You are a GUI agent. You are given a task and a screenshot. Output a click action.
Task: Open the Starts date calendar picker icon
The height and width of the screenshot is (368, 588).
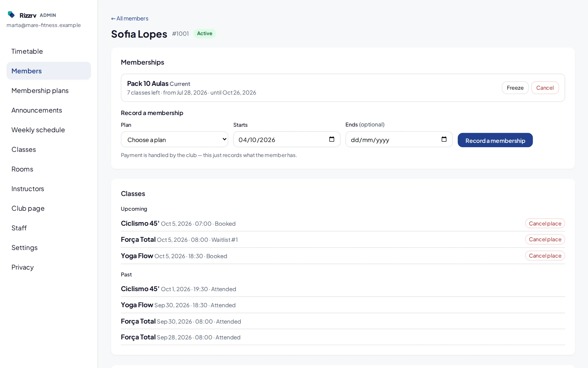[332, 139]
